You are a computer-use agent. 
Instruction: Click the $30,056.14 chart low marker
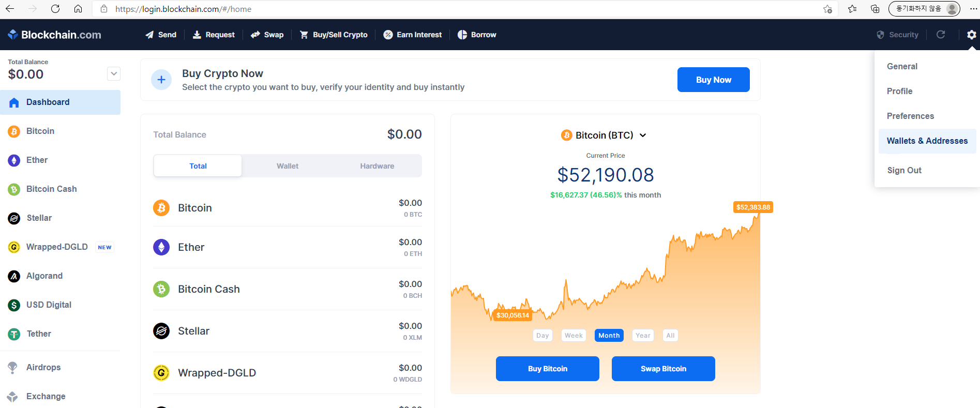coord(512,315)
